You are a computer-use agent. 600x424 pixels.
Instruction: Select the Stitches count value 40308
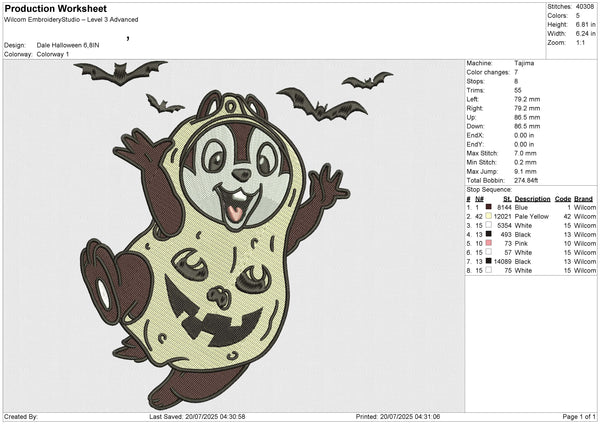(x=586, y=6)
